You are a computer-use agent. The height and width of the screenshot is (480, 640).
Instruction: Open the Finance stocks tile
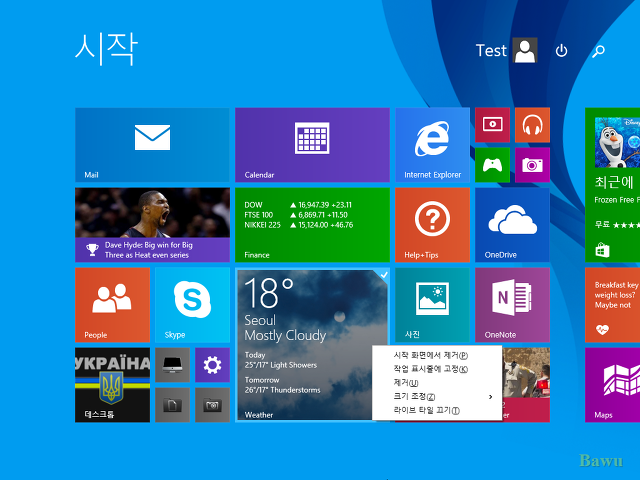pos(312,224)
